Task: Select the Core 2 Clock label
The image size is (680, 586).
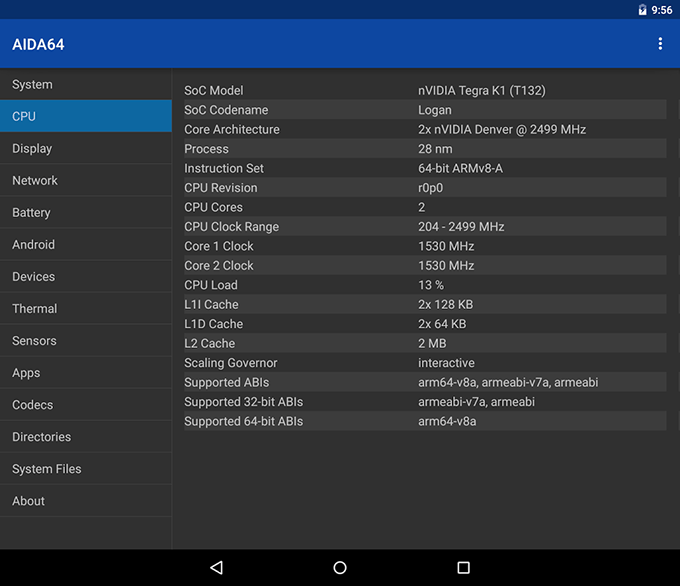Action: tap(219, 265)
